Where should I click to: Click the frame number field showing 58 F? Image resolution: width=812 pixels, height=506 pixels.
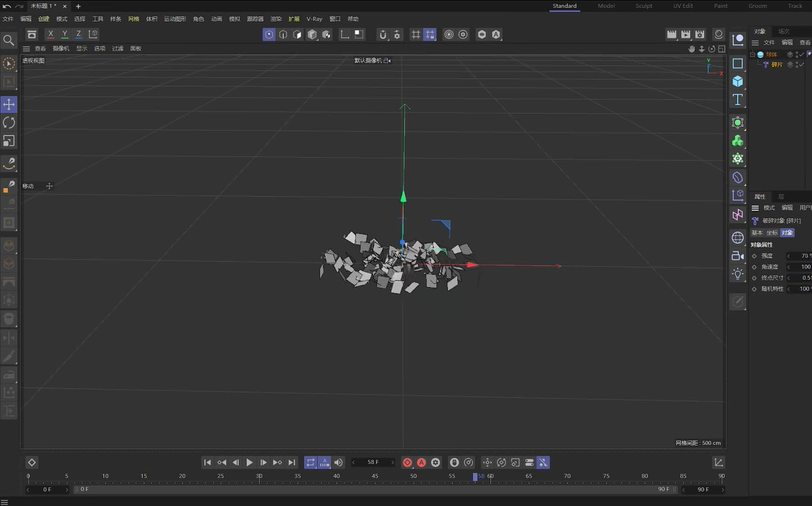tap(375, 461)
